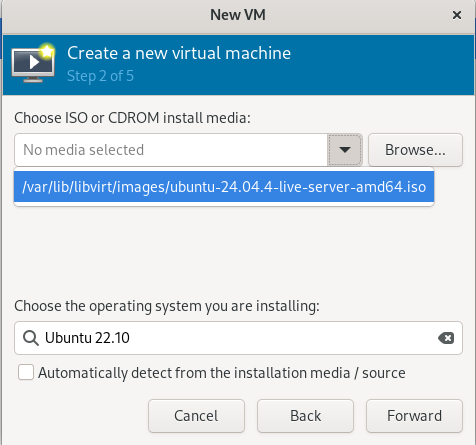Focus the "No media selected" combo field
This screenshot has width=476, height=445.
171,150
